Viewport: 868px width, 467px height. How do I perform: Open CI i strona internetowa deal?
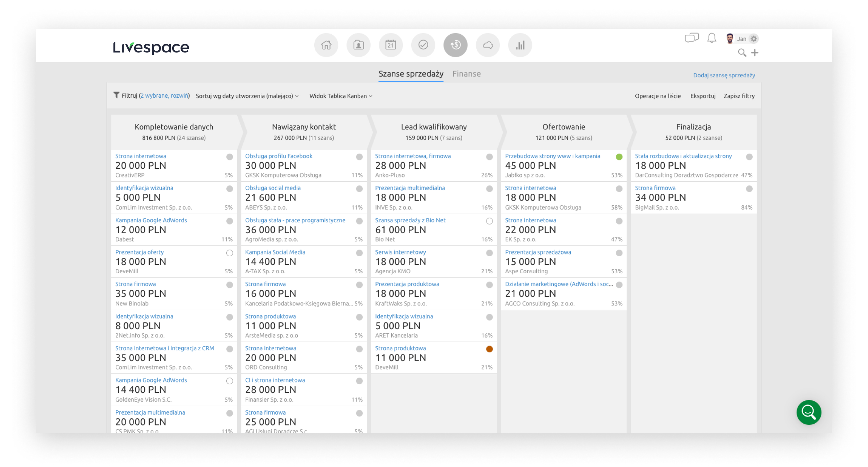pyautogui.click(x=275, y=380)
